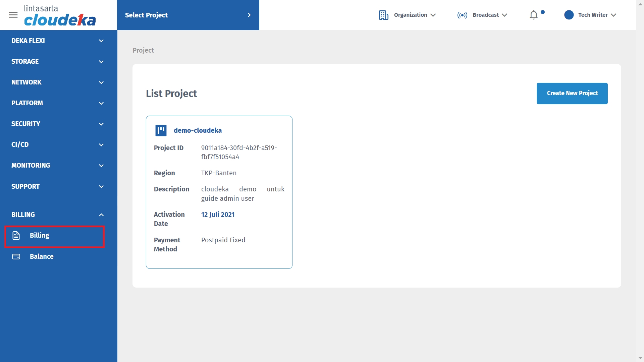644x362 pixels.
Task: Click the hamburger menu icon
Action: [x=13, y=15]
